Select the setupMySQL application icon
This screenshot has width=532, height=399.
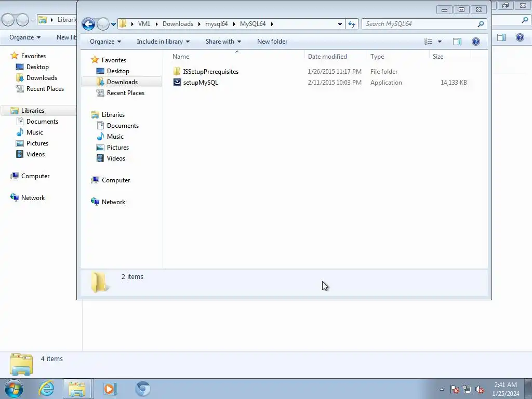pyautogui.click(x=177, y=82)
